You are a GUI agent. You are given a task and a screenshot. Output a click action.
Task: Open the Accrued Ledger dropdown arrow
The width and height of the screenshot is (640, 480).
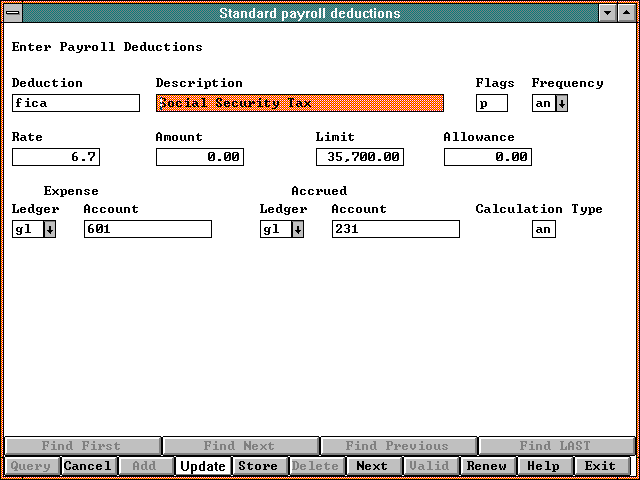[297, 229]
